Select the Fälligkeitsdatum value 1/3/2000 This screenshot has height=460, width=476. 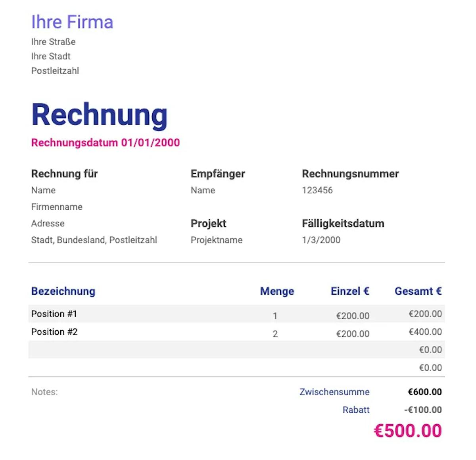[321, 240]
